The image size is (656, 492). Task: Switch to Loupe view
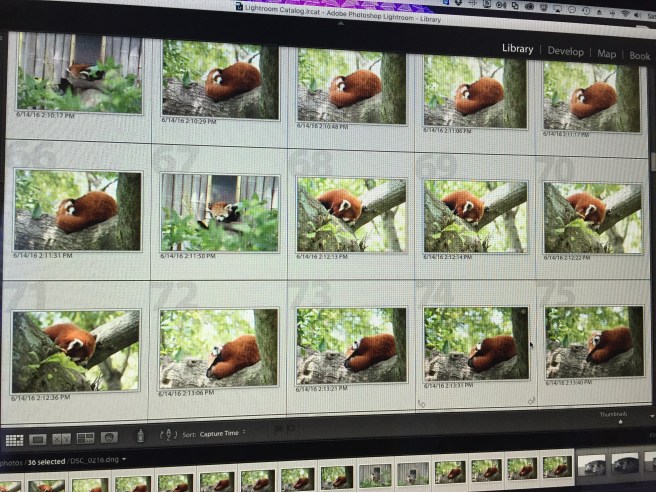click(38, 439)
